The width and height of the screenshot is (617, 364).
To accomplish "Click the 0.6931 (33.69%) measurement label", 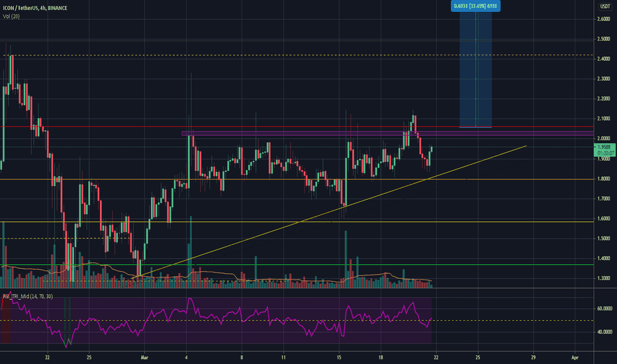I will tap(475, 6).
